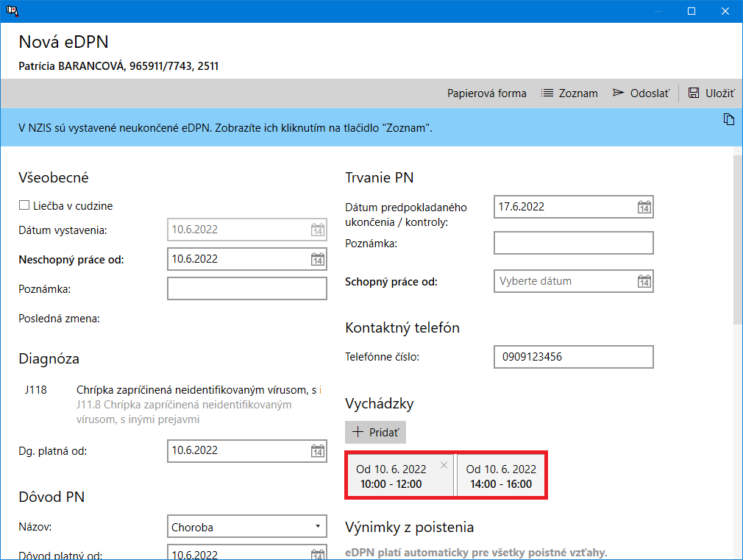743x560 pixels.
Task: Click the Telefónne číslo input field
Action: point(573,357)
